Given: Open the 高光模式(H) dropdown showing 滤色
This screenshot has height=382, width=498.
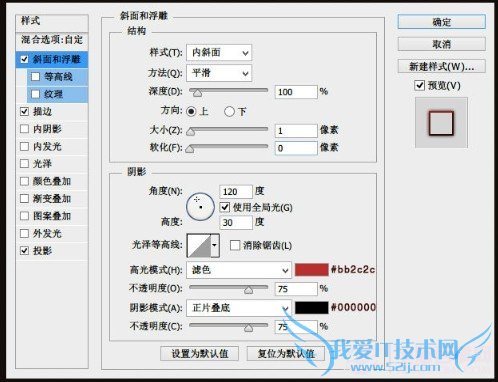Looking at the screenshot, I should [239, 270].
